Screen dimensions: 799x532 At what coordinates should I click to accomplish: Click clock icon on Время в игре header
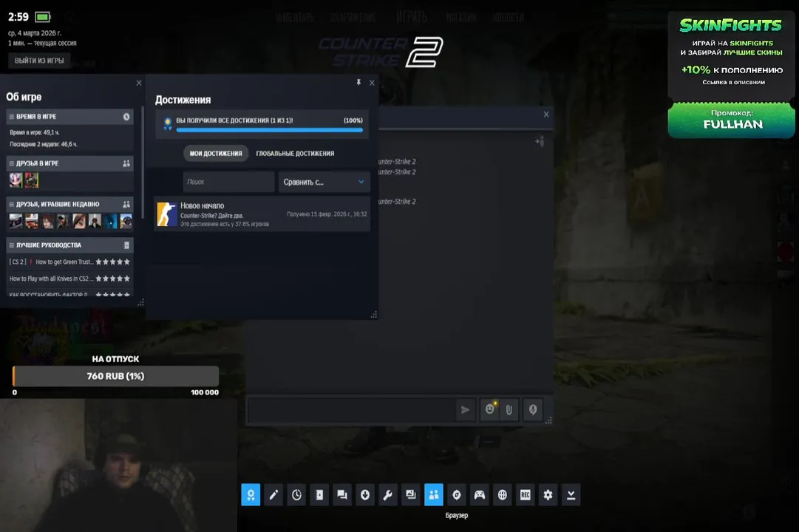(x=126, y=117)
